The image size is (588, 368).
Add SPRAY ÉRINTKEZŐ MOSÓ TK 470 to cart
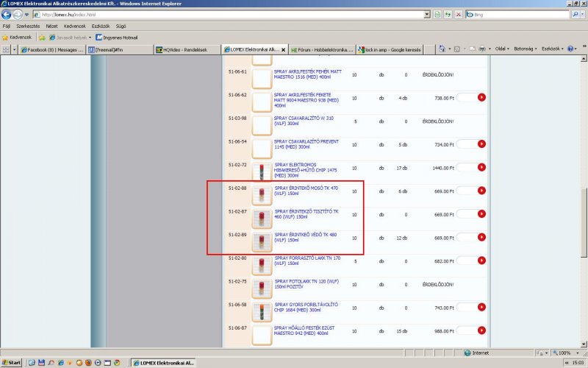pyautogui.click(x=481, y=191)
